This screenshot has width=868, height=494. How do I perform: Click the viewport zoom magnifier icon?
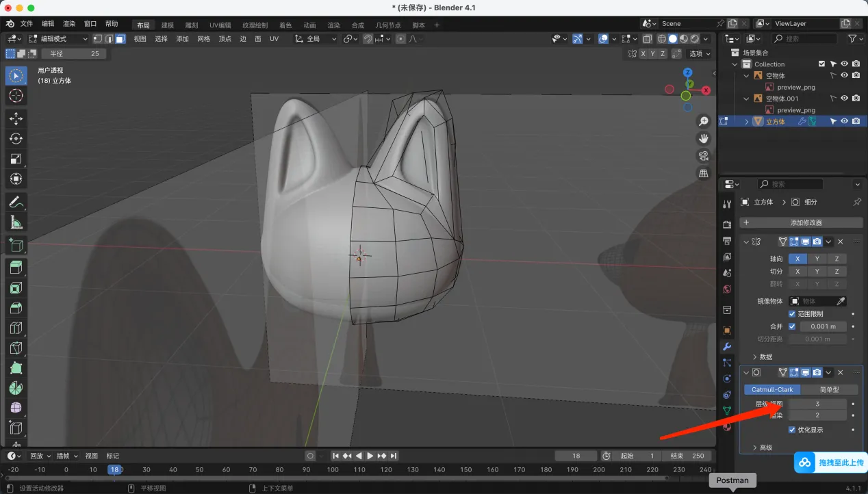pos(703,121)
